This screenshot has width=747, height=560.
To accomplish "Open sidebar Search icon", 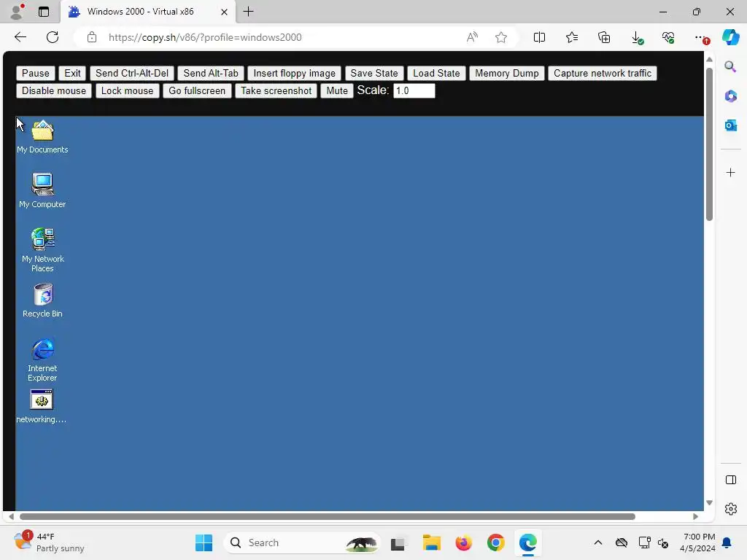I will click(x=731, y=66).
